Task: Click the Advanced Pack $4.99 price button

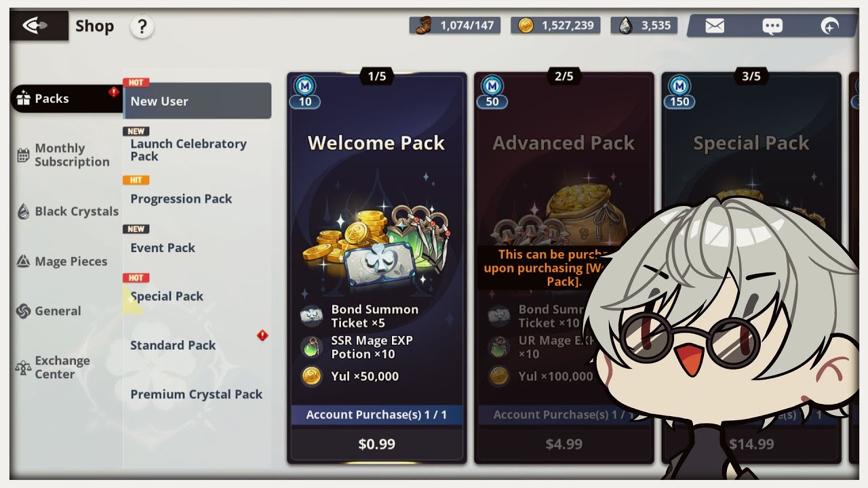Action: pyautogui.click(x=564, y=444)
